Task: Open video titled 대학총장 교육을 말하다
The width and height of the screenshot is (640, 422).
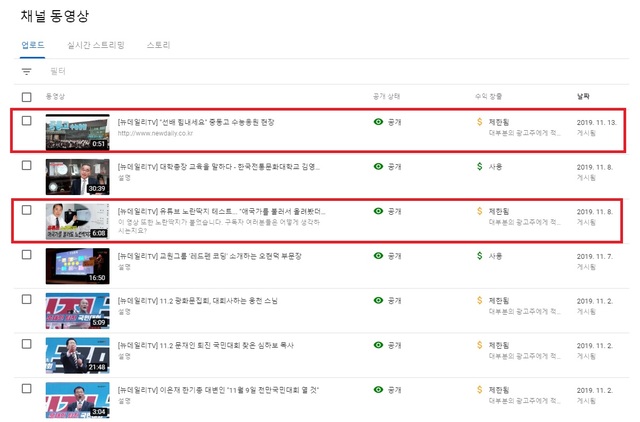Action: click(219, 167)
